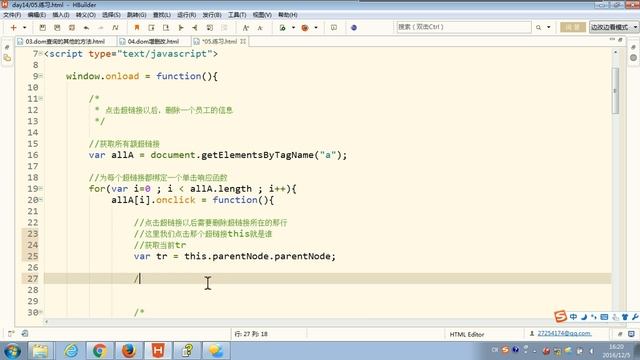The image size is (640, 360).
Task: Open HBuilder from the taskbar
Action: coord(158,351)
